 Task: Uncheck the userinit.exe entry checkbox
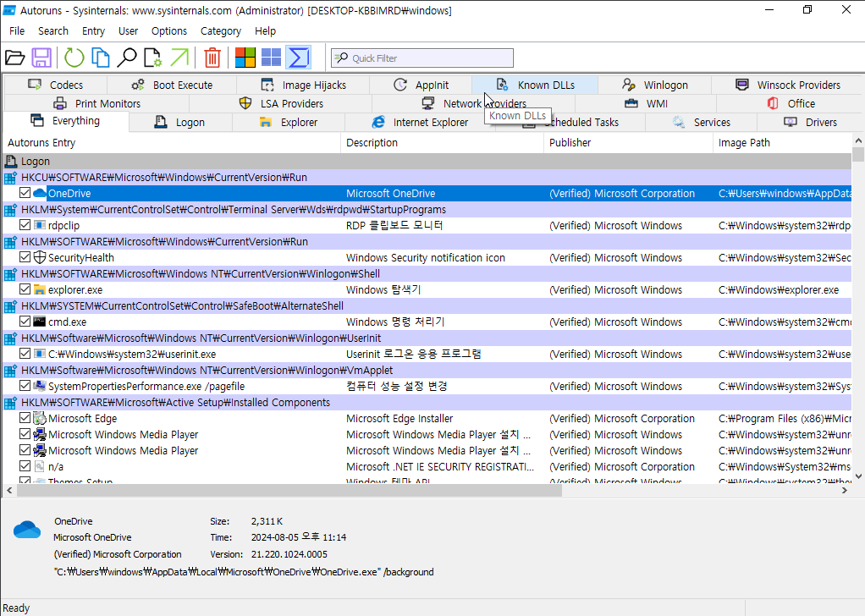(x=25, y=354)
